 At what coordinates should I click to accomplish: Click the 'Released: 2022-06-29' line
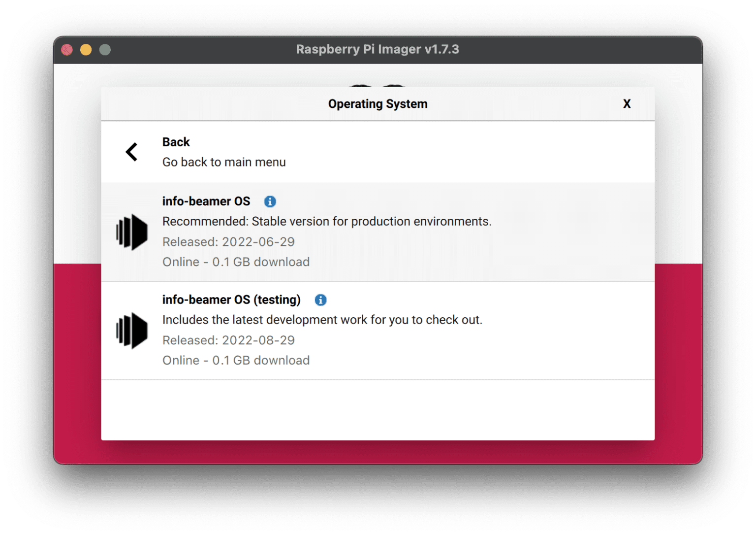pyautogui.click(x=228, y=242)
